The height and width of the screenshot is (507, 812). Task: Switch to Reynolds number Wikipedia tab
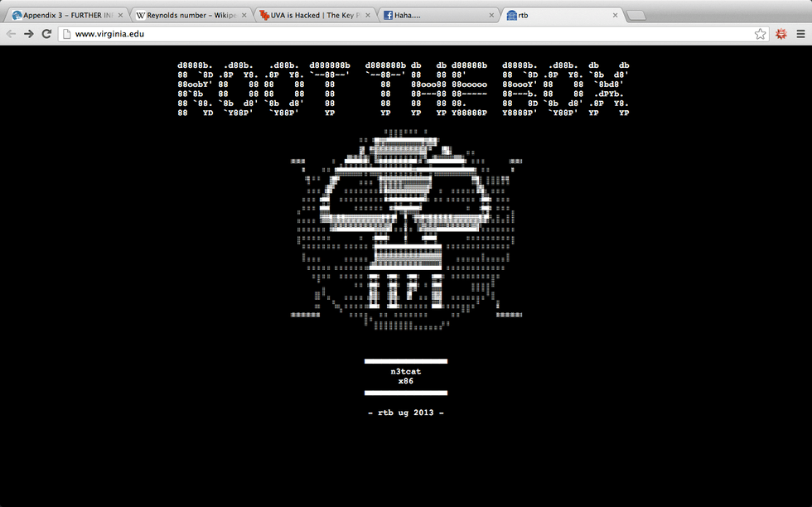(186, 15)
